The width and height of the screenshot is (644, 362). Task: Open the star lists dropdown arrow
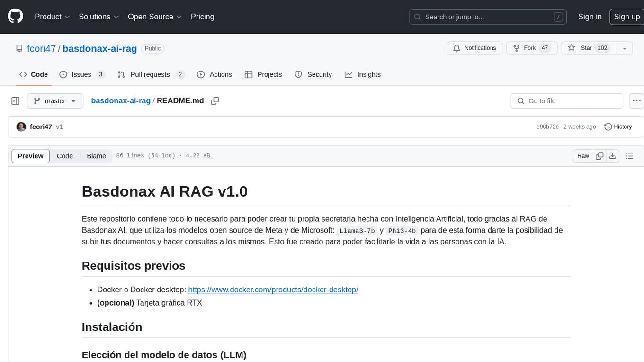click(x=625, y=48)
